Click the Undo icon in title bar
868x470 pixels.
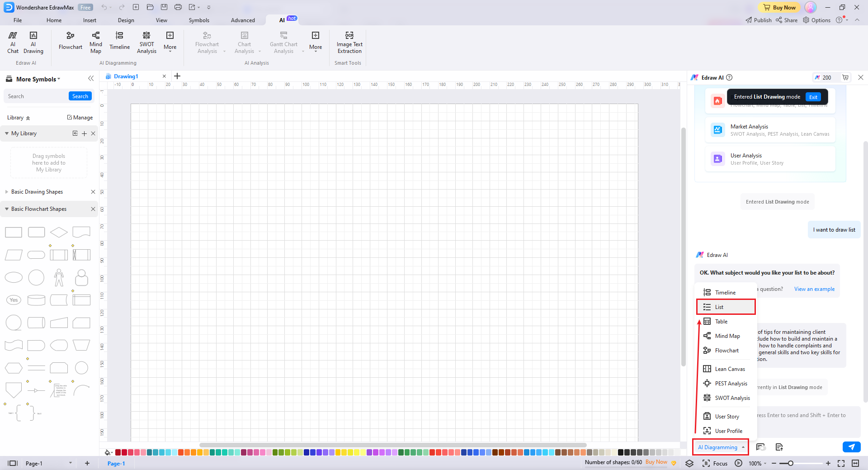click(104, 7)
